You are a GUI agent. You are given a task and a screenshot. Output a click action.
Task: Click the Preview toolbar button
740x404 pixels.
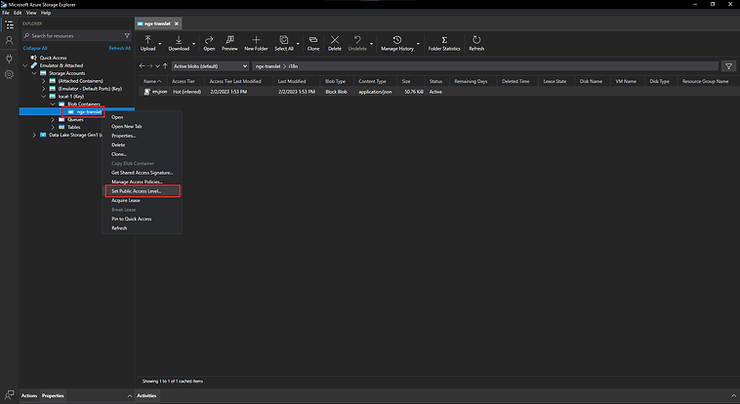(x=230, y=43)
